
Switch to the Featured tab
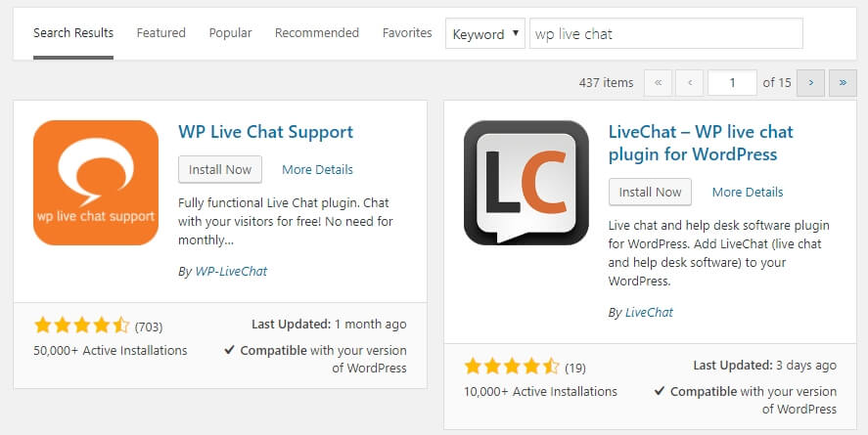[161, 33]
